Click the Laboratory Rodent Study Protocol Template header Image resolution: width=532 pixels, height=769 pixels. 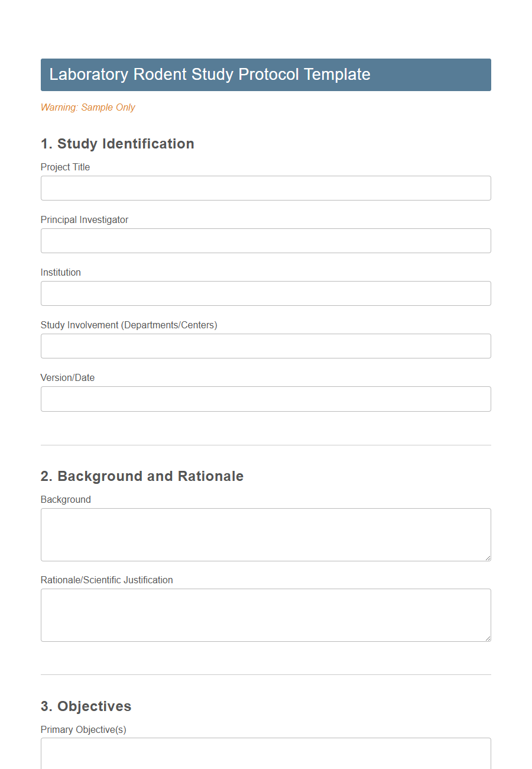click(209, 75)
